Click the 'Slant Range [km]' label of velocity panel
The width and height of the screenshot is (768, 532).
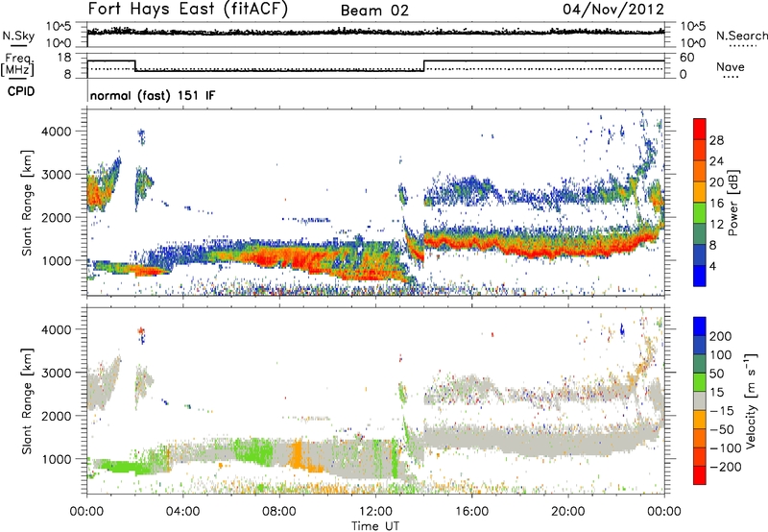27,400
